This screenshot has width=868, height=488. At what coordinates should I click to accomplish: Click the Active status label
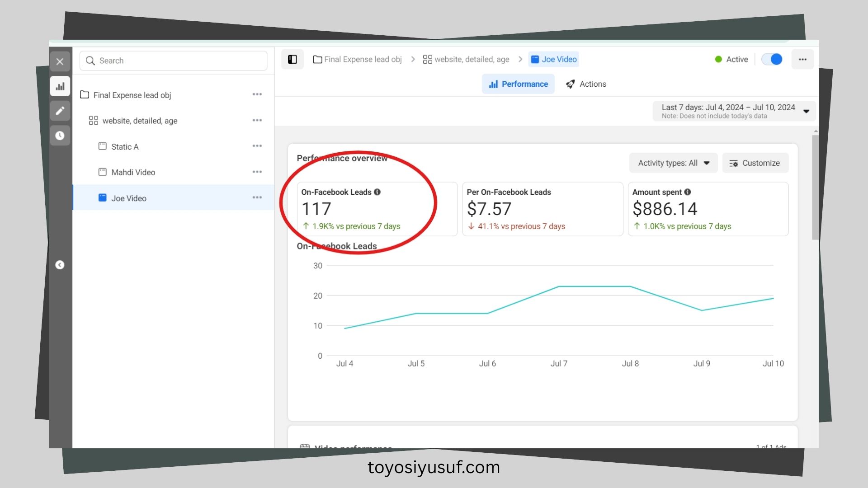[x=737, y=59]
